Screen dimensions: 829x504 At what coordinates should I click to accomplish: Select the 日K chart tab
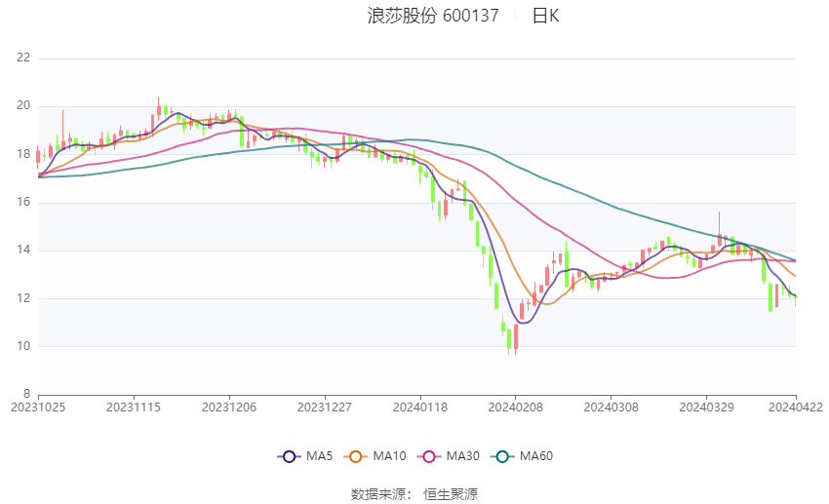point(545,16)
